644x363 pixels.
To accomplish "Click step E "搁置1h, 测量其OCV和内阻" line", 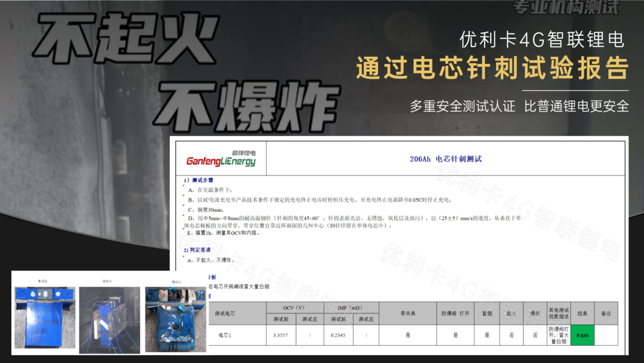I will [x=224, y=233].
